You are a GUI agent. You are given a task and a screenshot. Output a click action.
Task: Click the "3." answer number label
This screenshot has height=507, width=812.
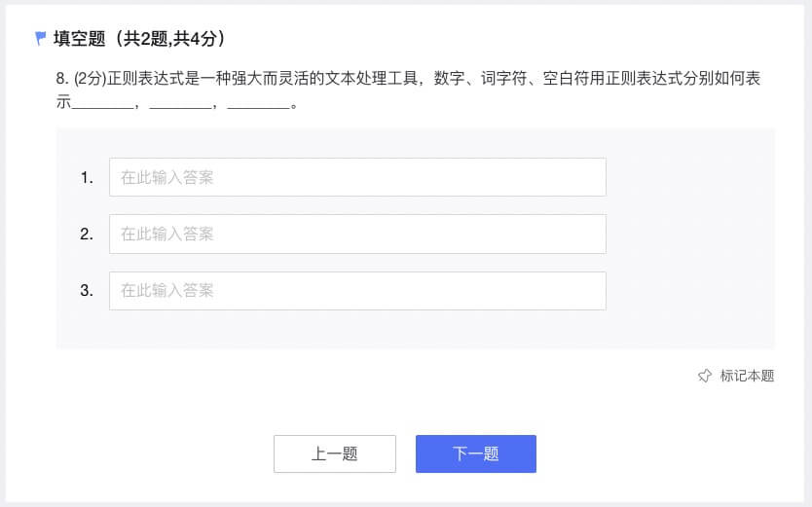tap(87, 291)
